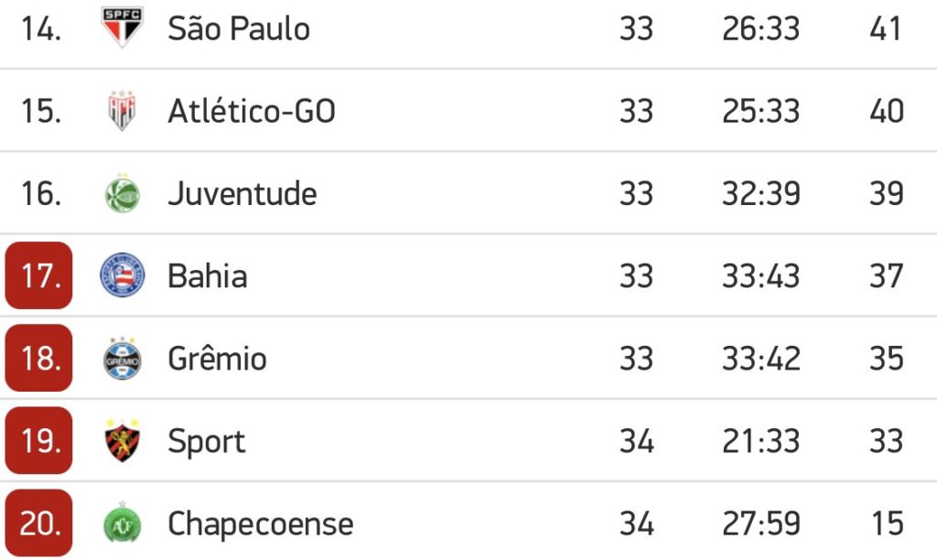Click the Chapecoense green badge
This screenshot has width=937, height=560.
tap(122, 524)
